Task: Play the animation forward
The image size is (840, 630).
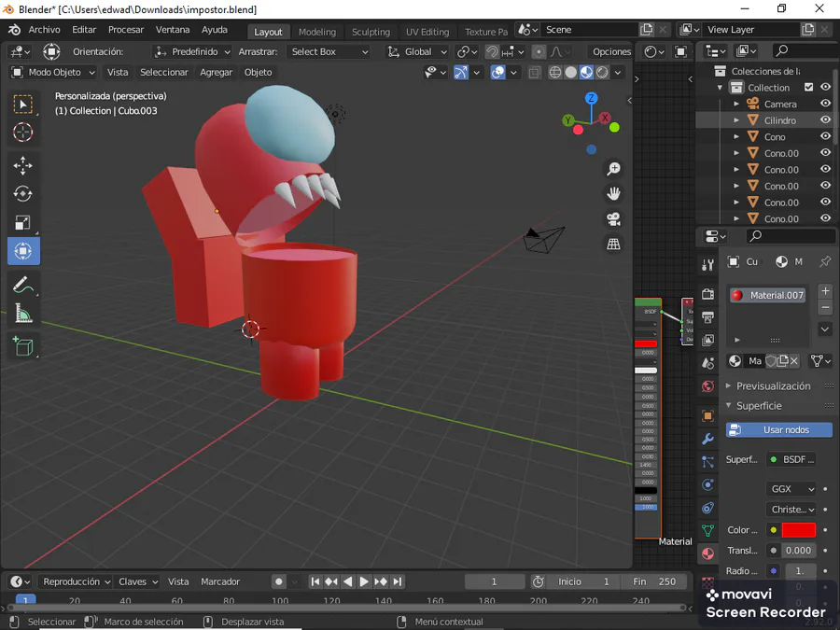Action: [364, 581]
